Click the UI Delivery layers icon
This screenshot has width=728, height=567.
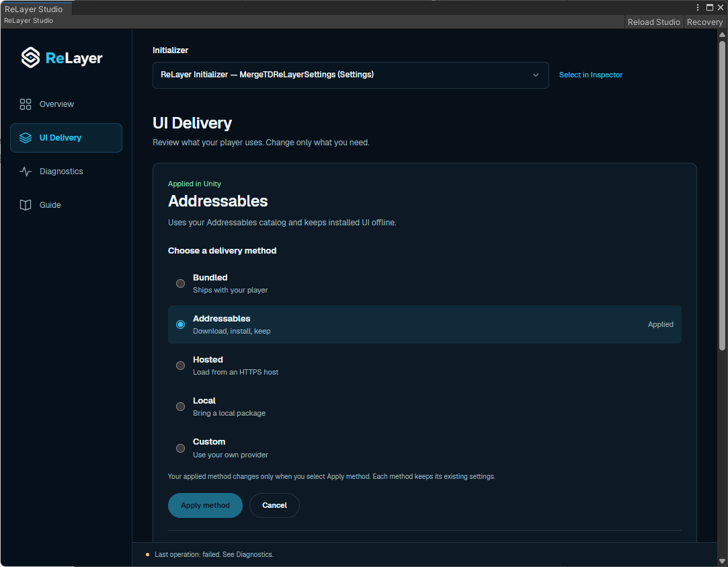pyautogui.click(x=26, y=137)
